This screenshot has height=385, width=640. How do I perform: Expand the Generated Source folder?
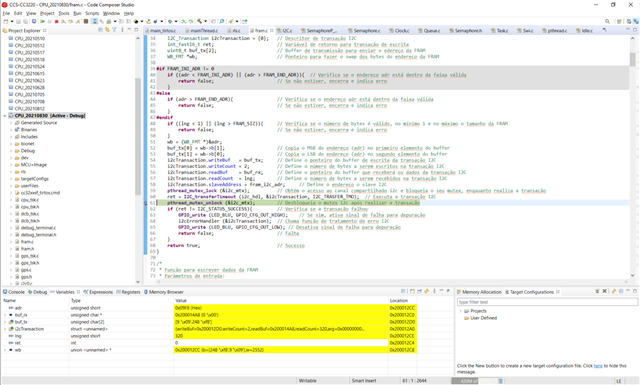pyautogui.click(x=11, y=123)
